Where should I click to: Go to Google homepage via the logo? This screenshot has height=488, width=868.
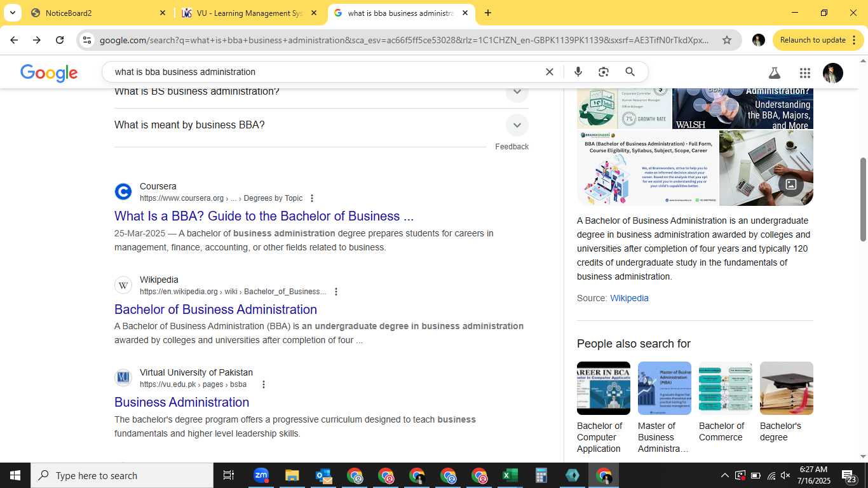pyautogui.click(x=49, y=73)
